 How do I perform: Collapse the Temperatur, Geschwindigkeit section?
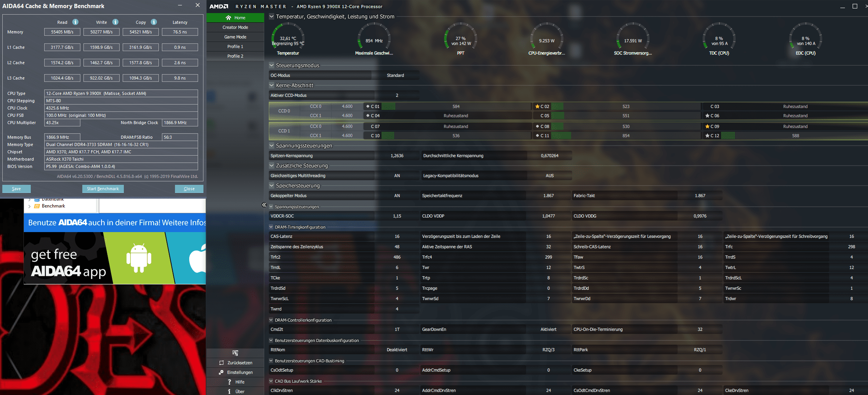coord(272,17)
